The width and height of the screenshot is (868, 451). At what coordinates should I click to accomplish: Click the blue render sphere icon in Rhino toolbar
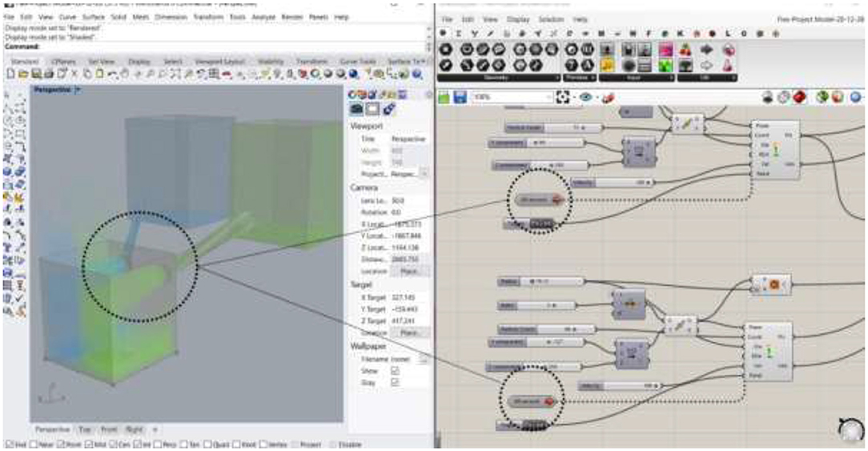354,74
